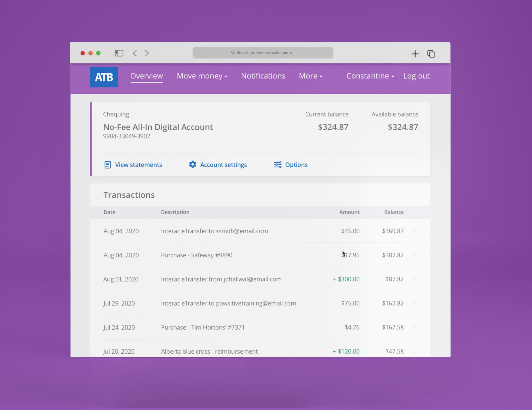Click the Log out link

(416, 76)
